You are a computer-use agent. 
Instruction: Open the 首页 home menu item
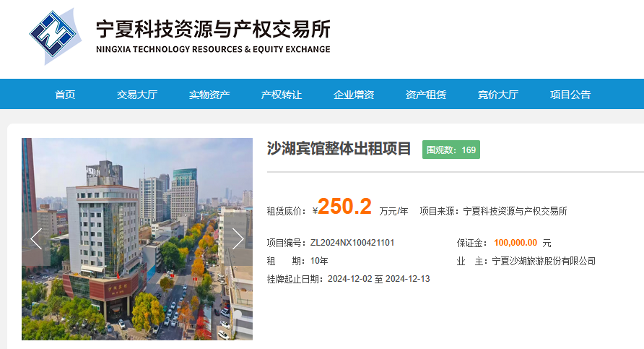coord(65,95)
